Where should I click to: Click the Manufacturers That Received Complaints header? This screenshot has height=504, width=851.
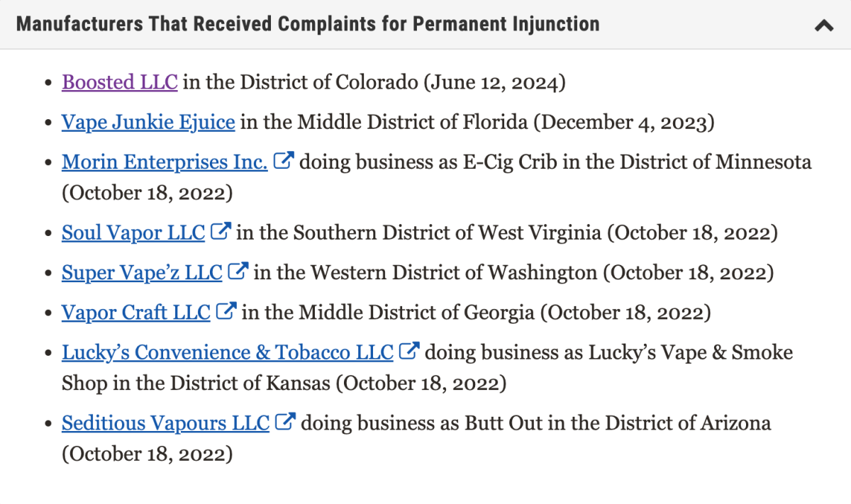[308, 24]
